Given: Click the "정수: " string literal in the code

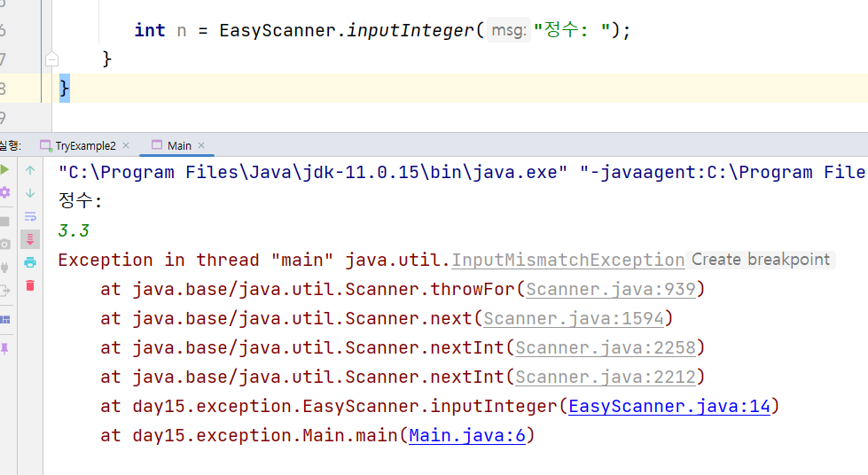Looking at the screenshot, I should [x=572, y=30].
